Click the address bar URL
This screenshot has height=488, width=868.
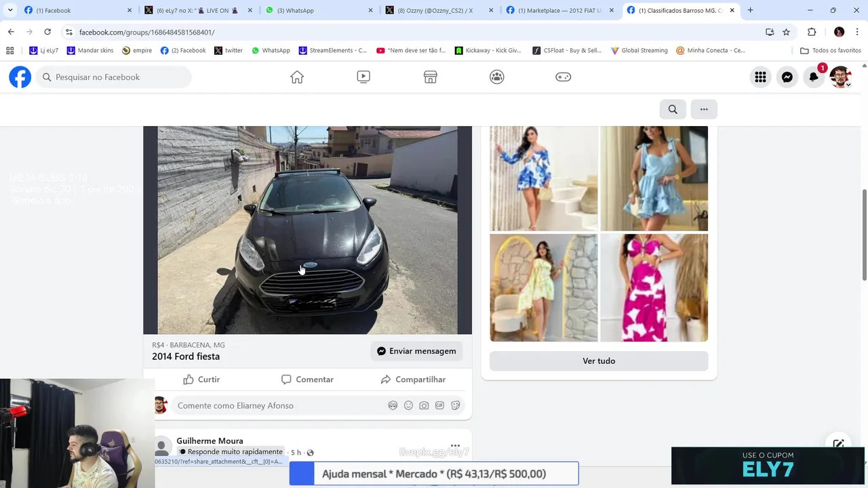tap(146, 33)
